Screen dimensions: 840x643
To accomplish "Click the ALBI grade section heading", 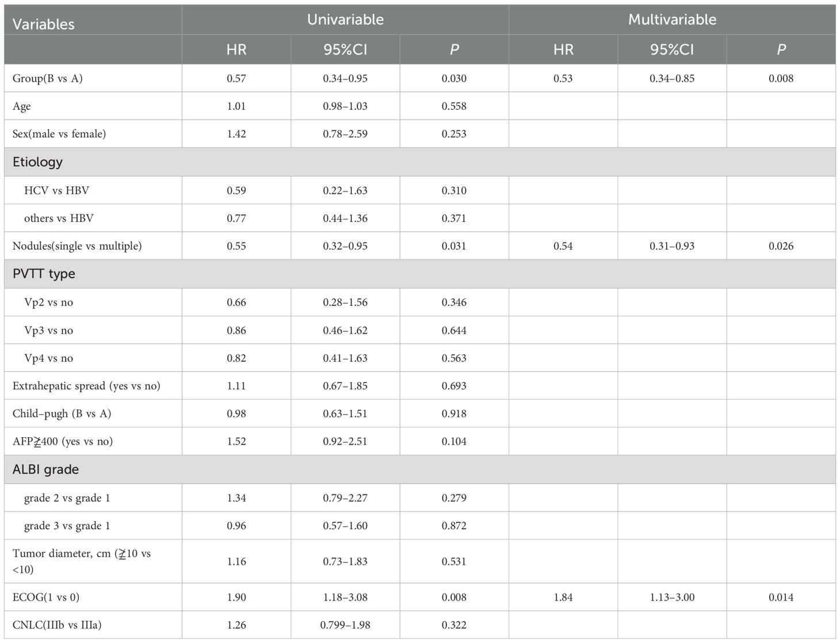I will click(x=45, y=469).
